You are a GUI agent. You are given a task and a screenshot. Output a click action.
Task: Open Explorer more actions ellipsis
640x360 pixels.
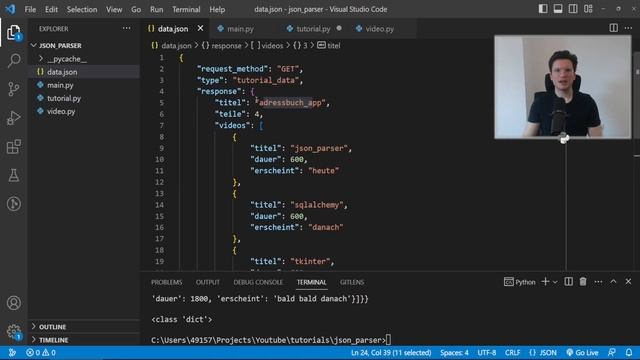click(127, 29)
